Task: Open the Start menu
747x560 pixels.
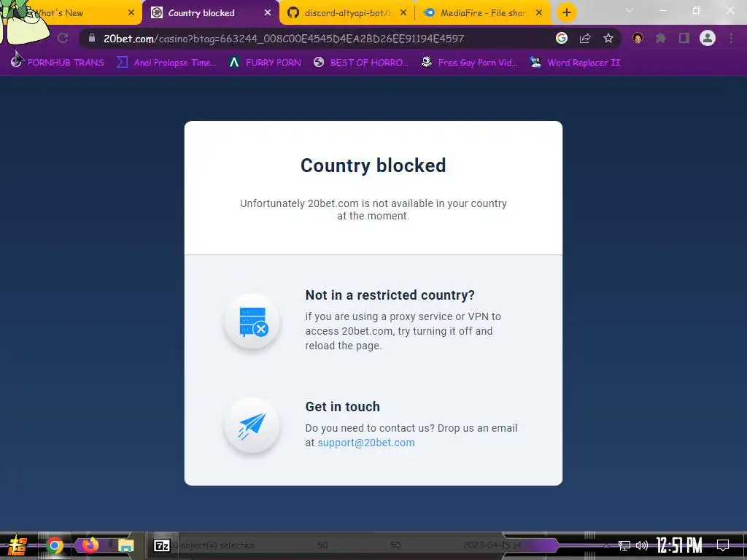Action: pyautogui.click(x=17, y=545)
